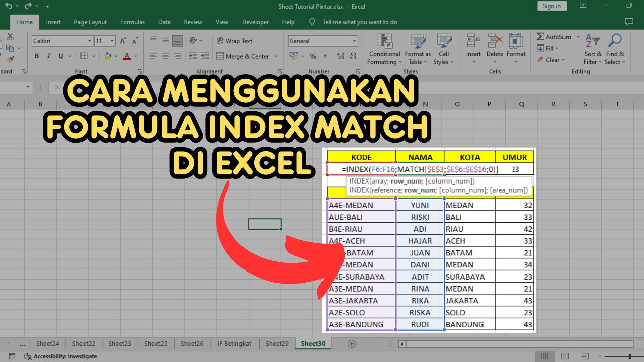
Task: Toggle Underline formatting
Action: (60, 56)
